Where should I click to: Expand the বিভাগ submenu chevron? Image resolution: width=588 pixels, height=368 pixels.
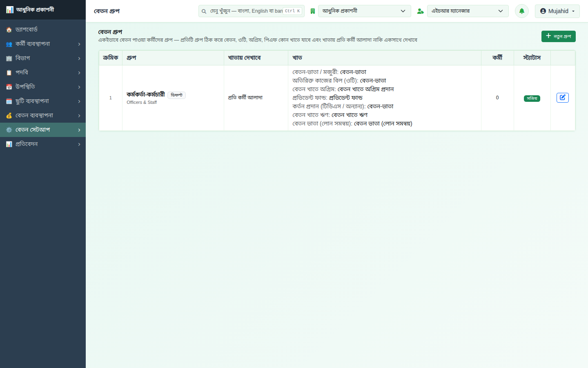pos(79,58)
